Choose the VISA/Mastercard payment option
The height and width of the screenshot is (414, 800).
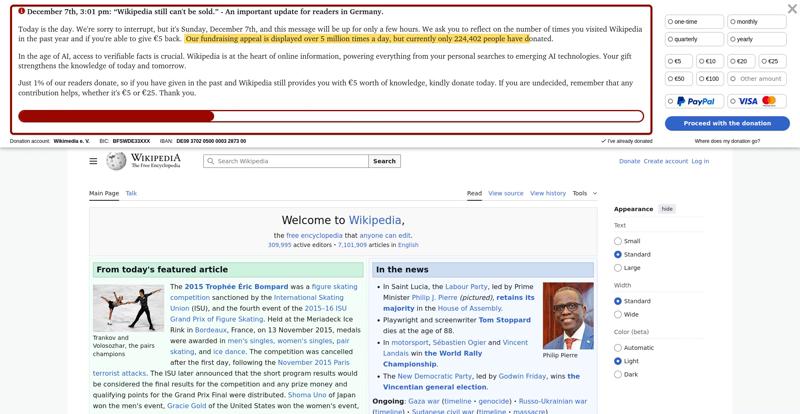(757, 101)
